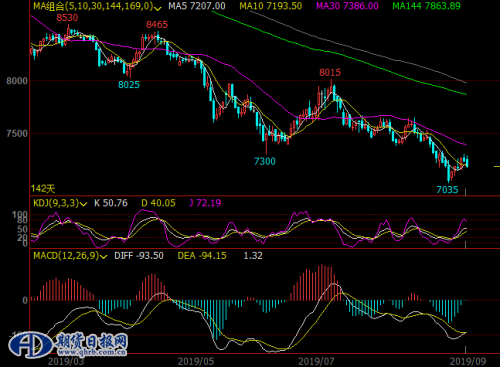Click the magenta MA30 7386.00 legend
The height and width of the screenshot is (367, 500).
click(x=347, y=6)
